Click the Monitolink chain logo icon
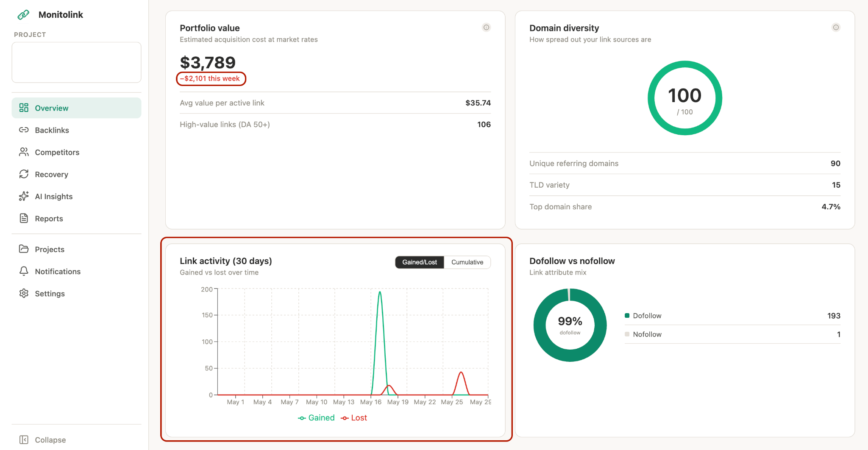The height and width of the screenshot is (450, 868). click(x=23, y=15)
